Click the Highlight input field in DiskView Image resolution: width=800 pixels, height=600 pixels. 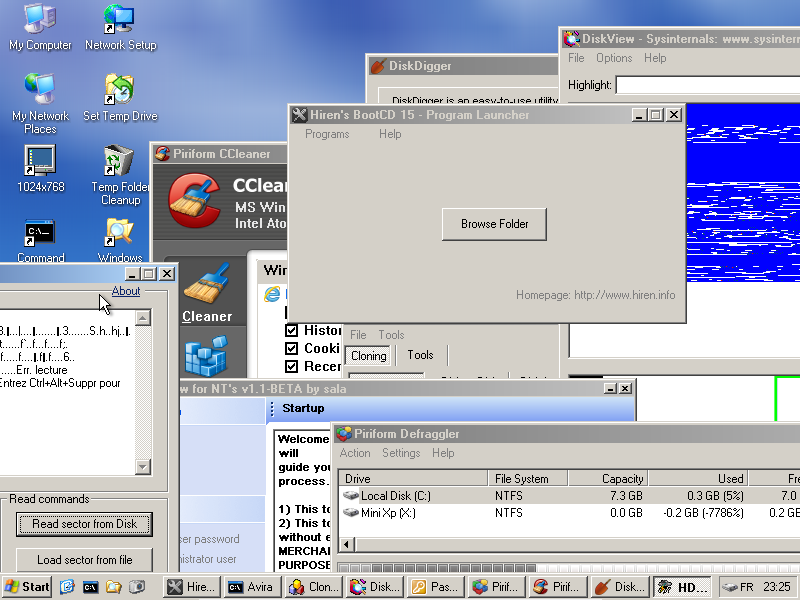click(708, 85)
